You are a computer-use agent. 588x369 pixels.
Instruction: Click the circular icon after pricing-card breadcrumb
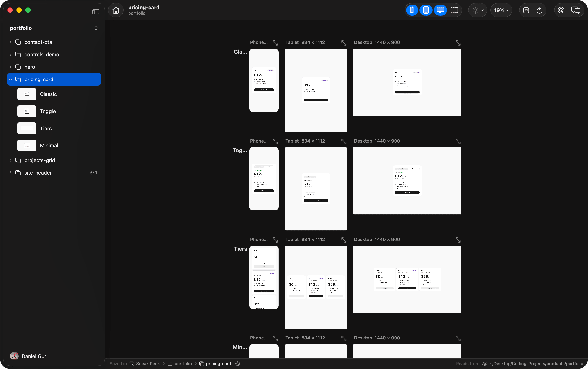[x=237, y=363]
